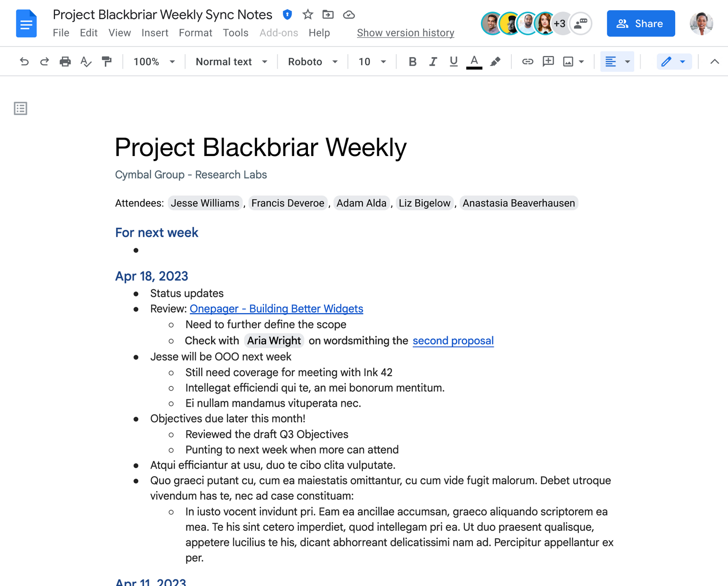This screenshot has height=586, width=728.
Task: Open the Insert menu
Action: [155, 33]
